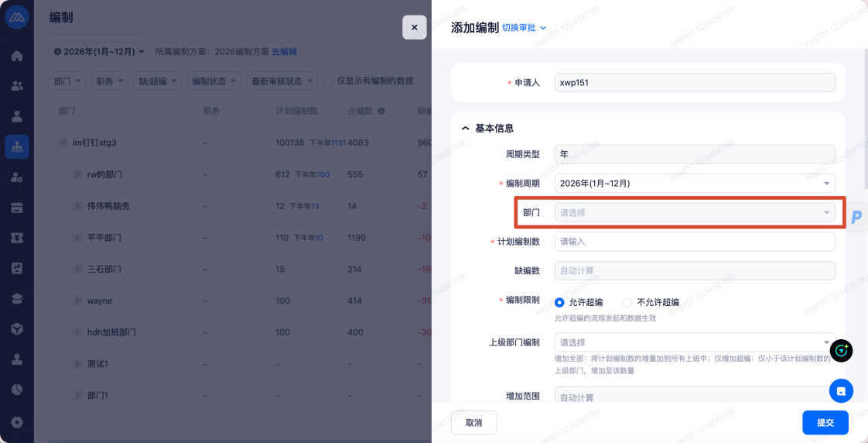Open the green AI assistant floating icon
Screen dimensions: 868x443
coord(842,350)
